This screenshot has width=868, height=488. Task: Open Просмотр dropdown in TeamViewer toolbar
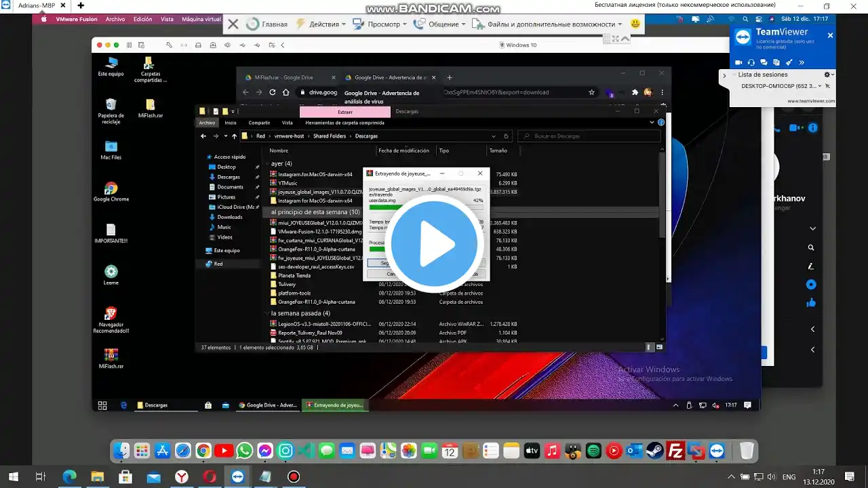(x=380, y=24)
